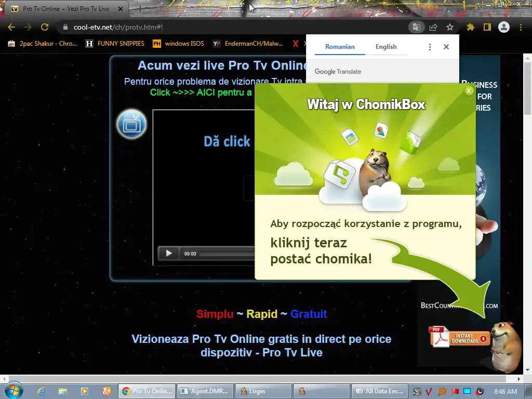Click the video progress bar
This screenshot has height=399, width=532.
[227, 254]
